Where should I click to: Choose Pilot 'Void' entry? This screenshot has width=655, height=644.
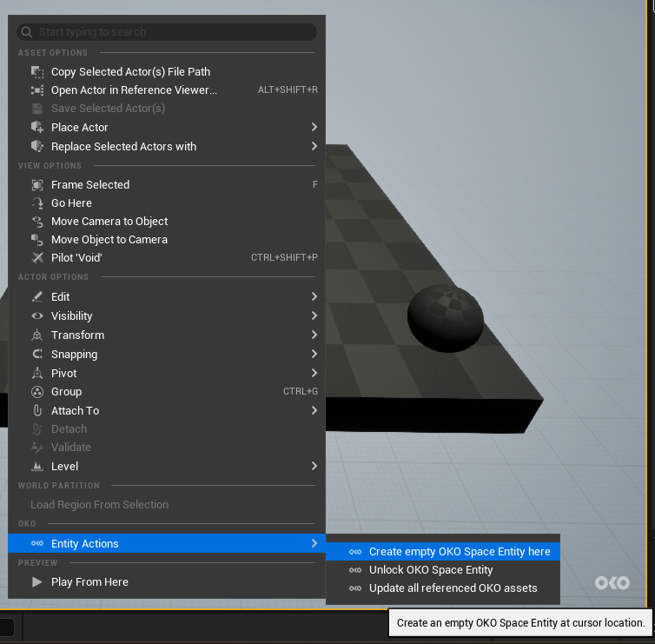167,258
